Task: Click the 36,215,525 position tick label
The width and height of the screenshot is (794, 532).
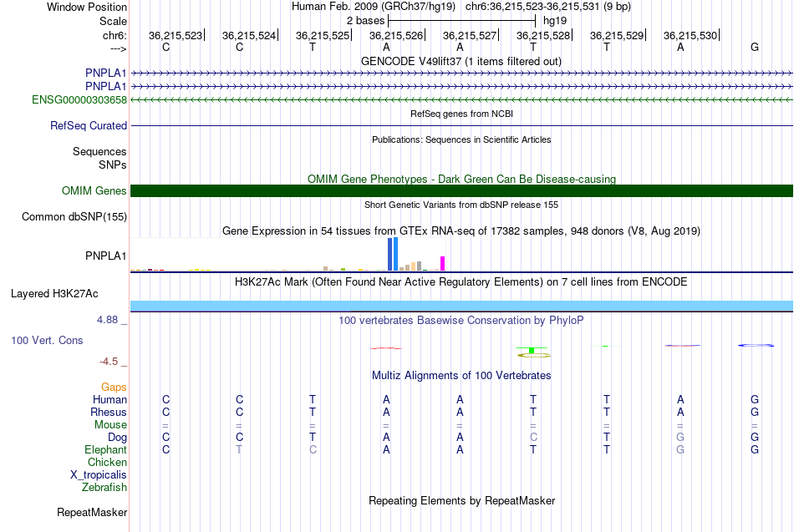Action: [323, 35]
